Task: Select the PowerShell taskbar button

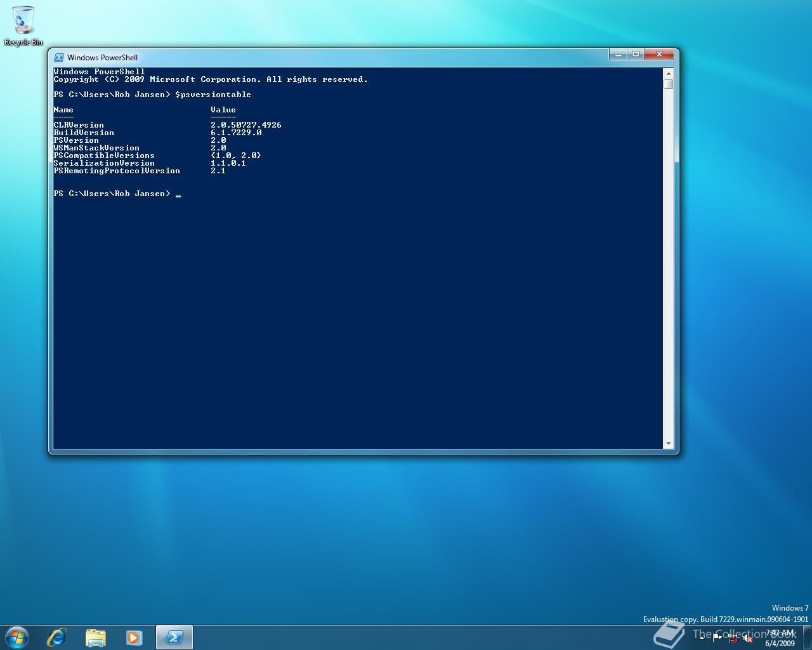Action: (x=174, y=637)
